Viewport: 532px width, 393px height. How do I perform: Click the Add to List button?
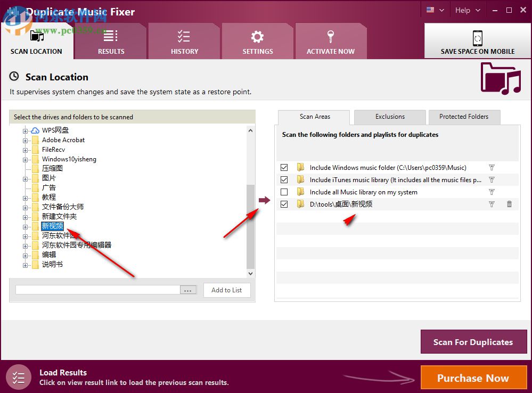tap(227, 290)
